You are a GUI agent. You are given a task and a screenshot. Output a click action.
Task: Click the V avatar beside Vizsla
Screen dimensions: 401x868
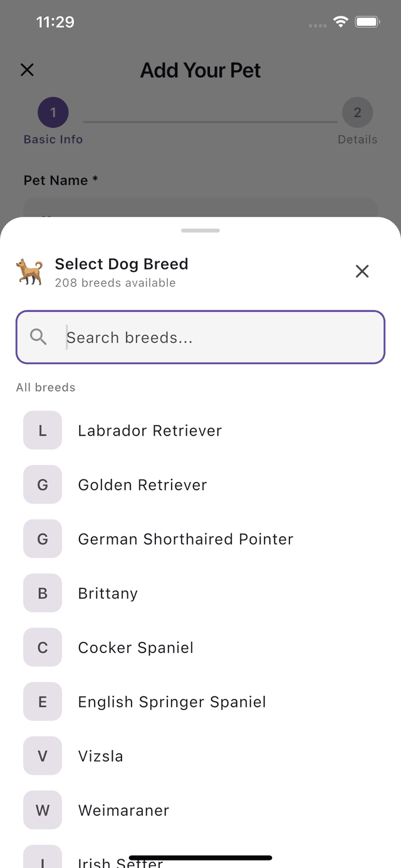[42, 756]
